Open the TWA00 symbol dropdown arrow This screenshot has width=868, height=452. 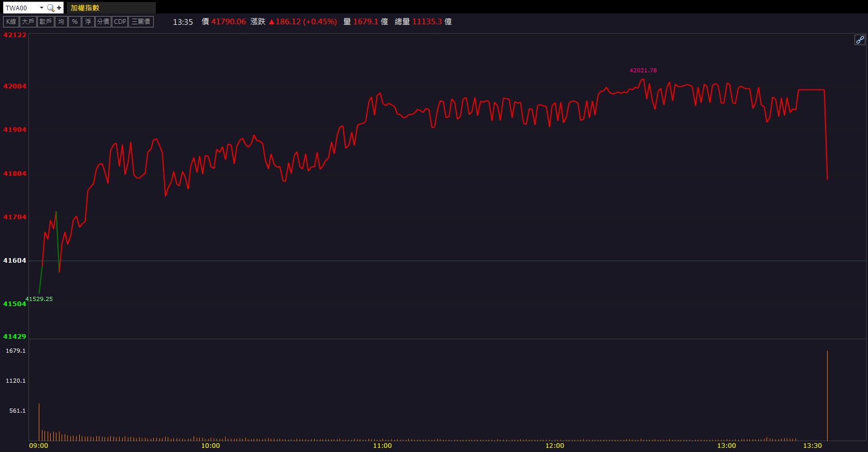pos(41,8)
